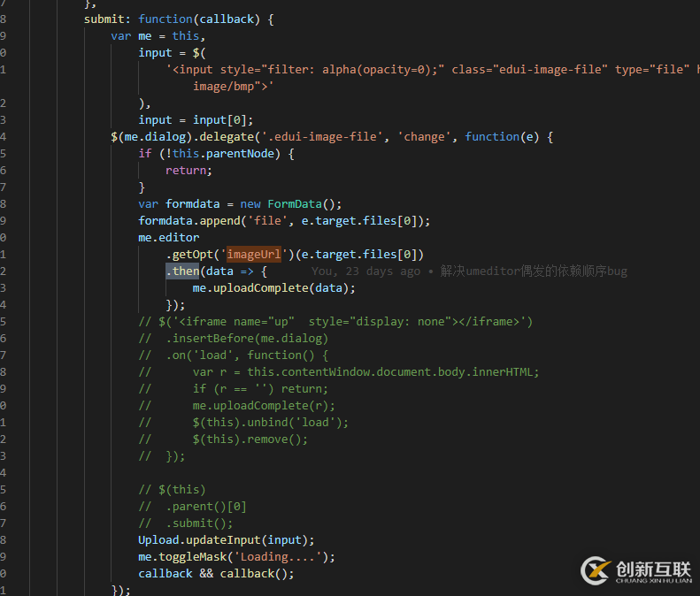Image resolution: width=700 pixels, height=596 pixels.
Task: Click the 'input = $(' line
Action: pyautogui.click(x=172, y=53)
